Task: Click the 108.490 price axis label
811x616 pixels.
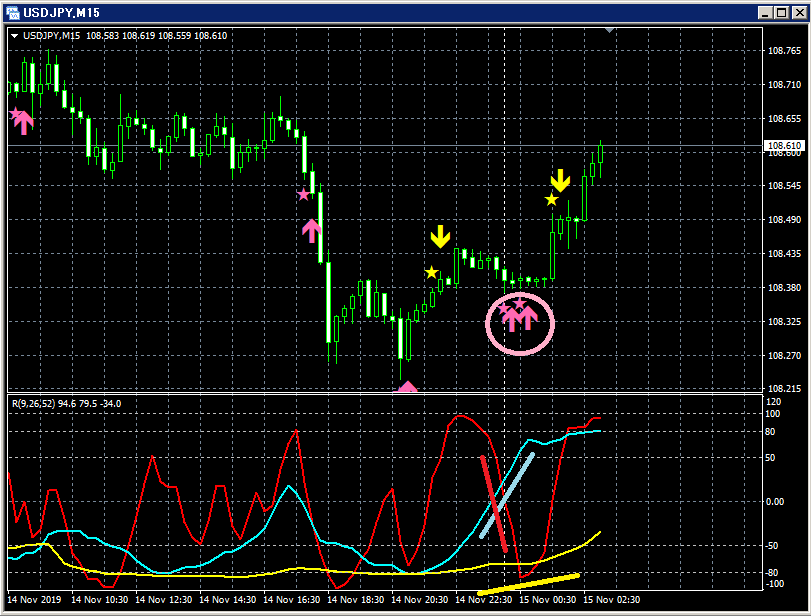Action: [784, 220]
